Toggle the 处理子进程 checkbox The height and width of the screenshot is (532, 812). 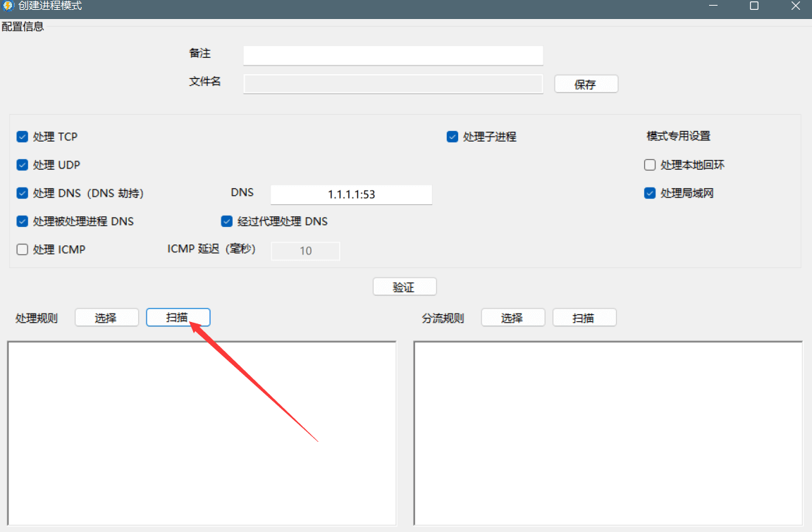pos(453,137)
